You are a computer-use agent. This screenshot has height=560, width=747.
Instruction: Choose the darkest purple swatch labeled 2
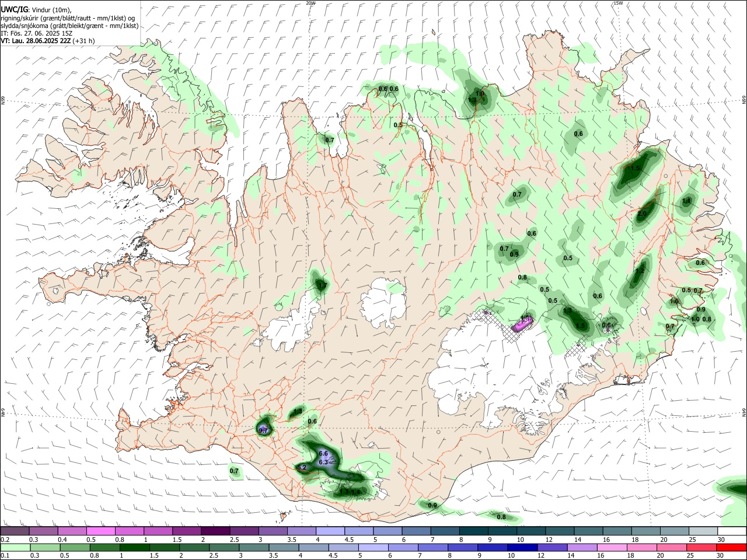click(x=215, y=531)
